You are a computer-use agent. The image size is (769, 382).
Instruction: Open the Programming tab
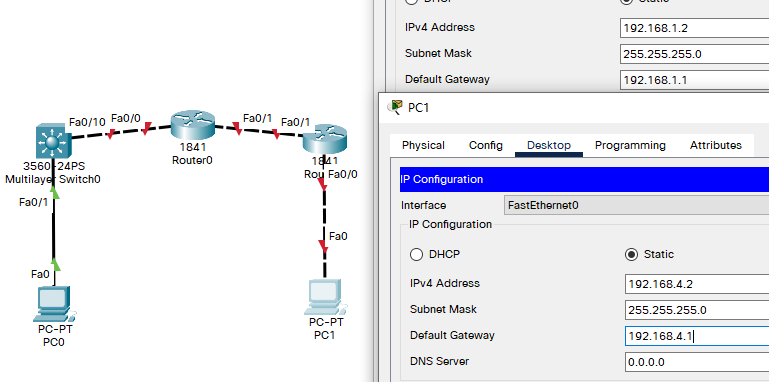[630, 145]
